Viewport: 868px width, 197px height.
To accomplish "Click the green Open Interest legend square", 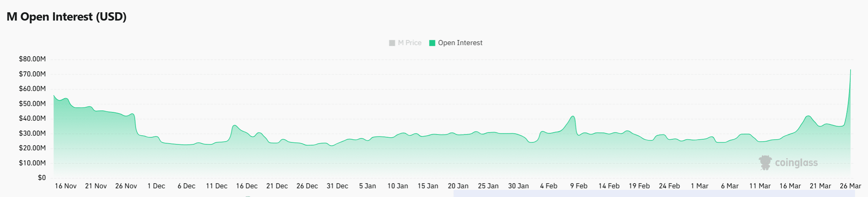I will pos(432,43).
